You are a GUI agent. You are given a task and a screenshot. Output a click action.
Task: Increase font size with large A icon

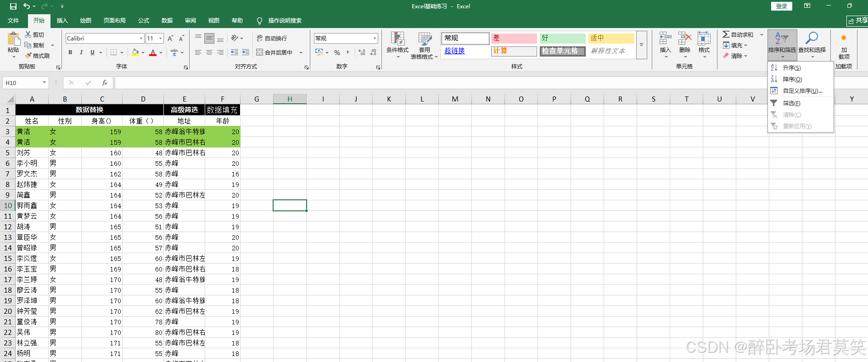pos(170,38)
